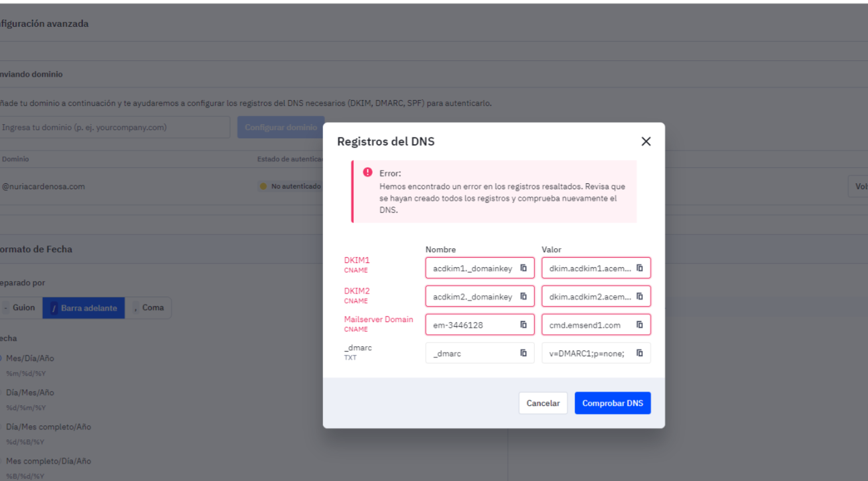Click the dkim.acdkim2 value field
Viewport: 868px width, 481px height.
click(596, 296)
